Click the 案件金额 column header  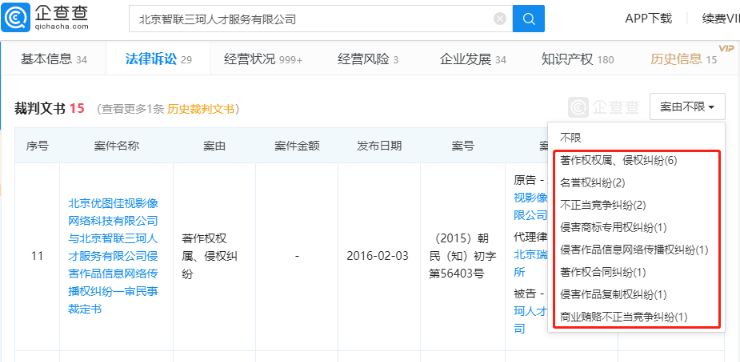(x=297, y=146)
